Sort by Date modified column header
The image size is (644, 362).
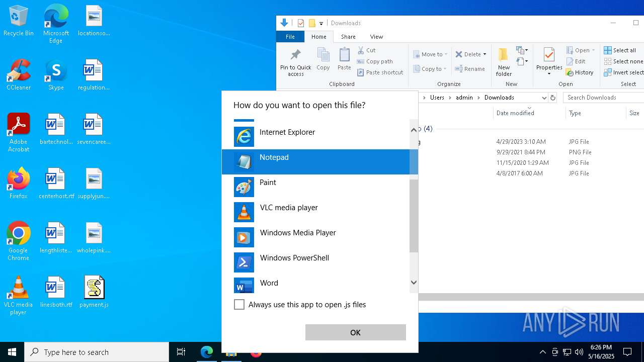coord(528,113)
